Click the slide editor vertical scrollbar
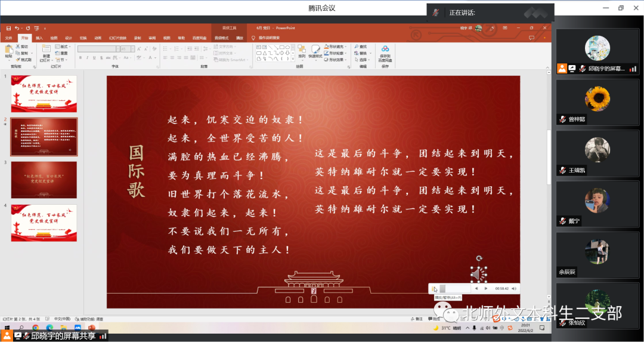644x342 pixels. [549, 157]
